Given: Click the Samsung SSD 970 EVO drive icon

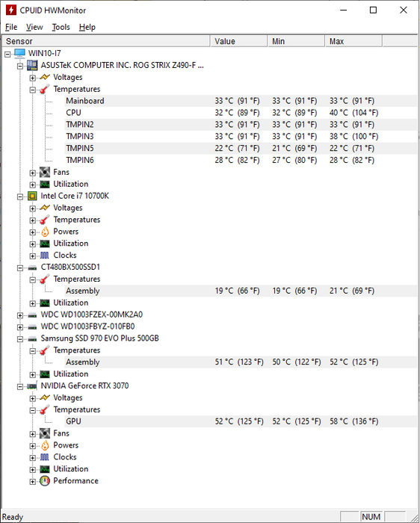Looking at the screenshot, I should tap(32, 339).
